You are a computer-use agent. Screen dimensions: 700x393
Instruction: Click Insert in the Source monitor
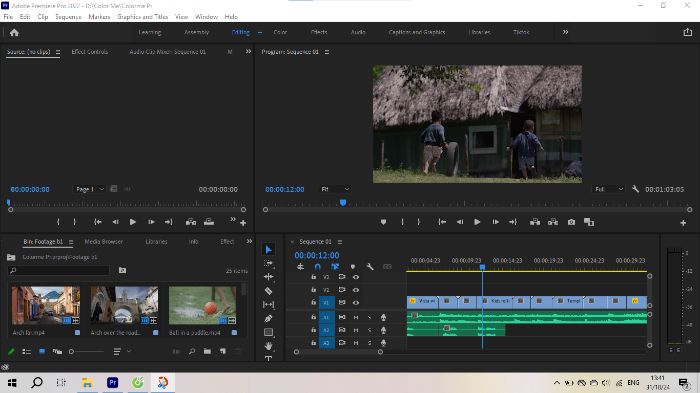191,222
